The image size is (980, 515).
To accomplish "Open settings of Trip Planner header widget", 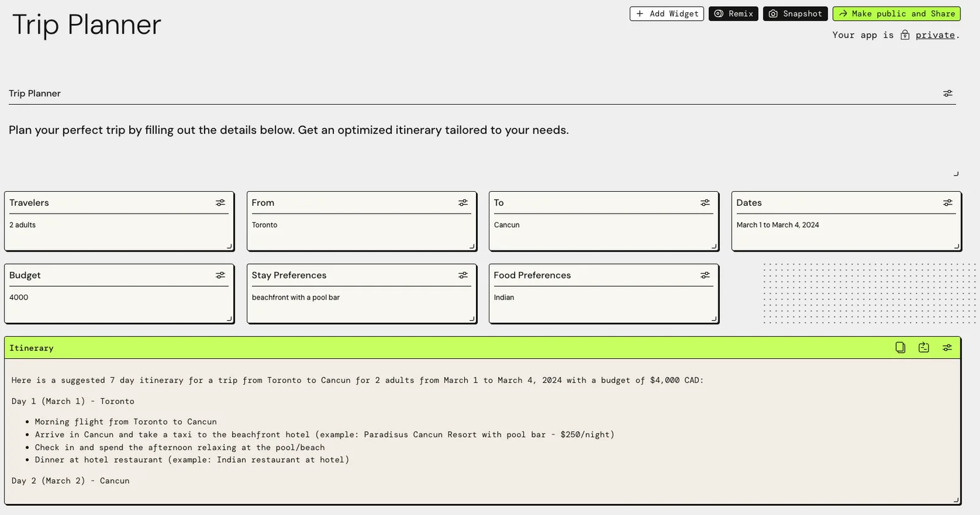I will [948, 94].
